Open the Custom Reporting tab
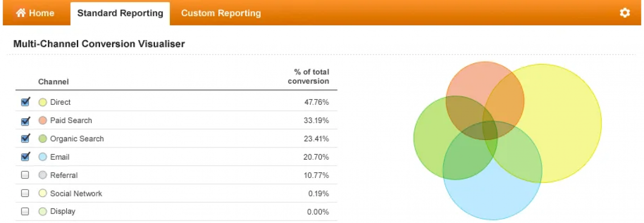This screenshot has width=644, height=223. (x=221, y=13)
